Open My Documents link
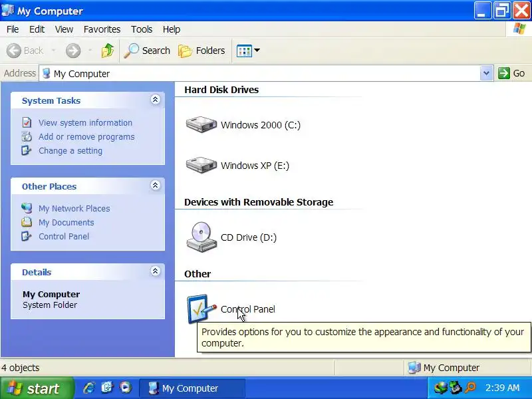 pyautogui.click(x=66, y=223)
